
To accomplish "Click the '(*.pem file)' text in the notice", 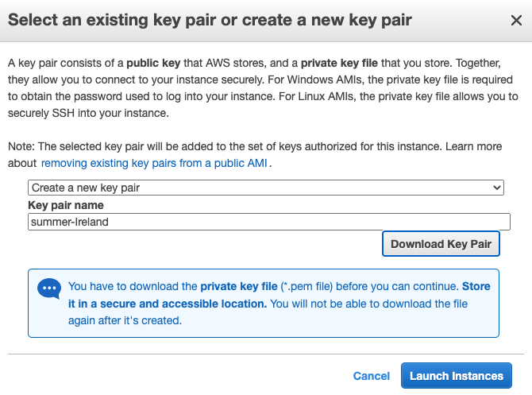I will point(306,286).
